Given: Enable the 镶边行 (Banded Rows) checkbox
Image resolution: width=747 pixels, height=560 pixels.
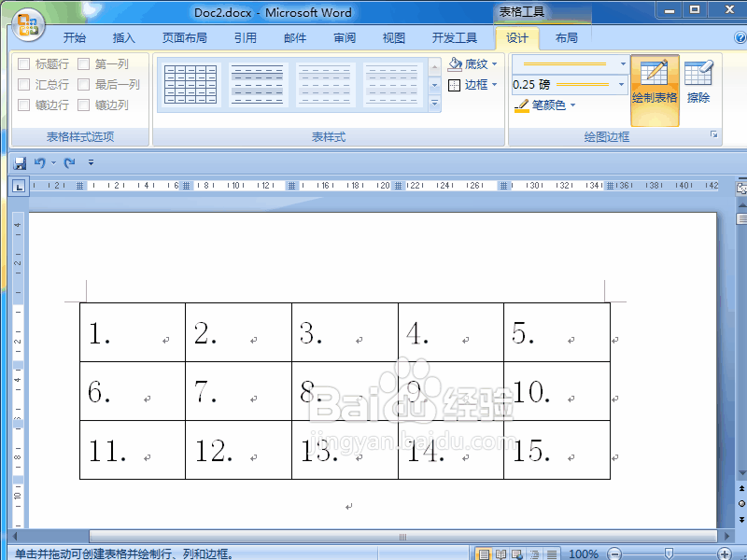Looking at the screenshot, I should point(23,105).
